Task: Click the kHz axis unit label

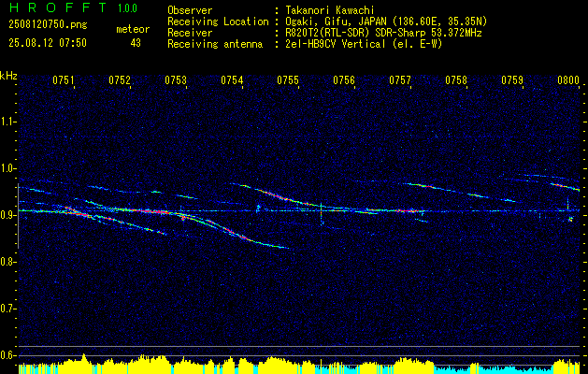Action: pyautogui.click(x=8, y=76)
